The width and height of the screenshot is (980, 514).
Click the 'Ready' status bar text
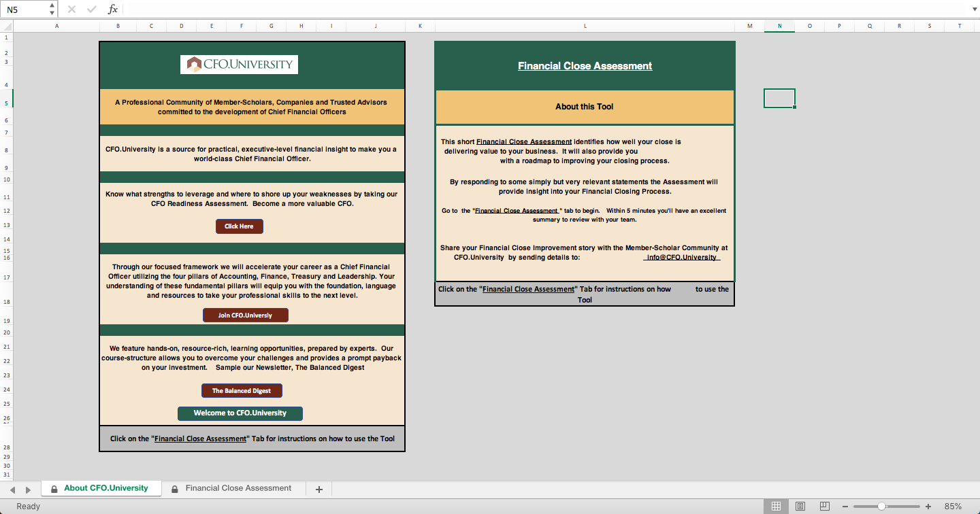click(28, 506)
